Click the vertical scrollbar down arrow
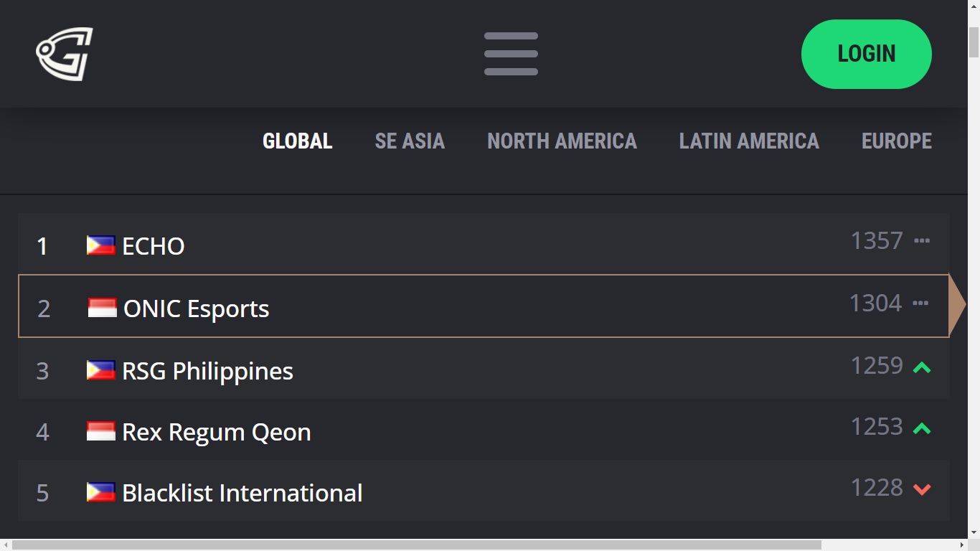 (974, 532)
